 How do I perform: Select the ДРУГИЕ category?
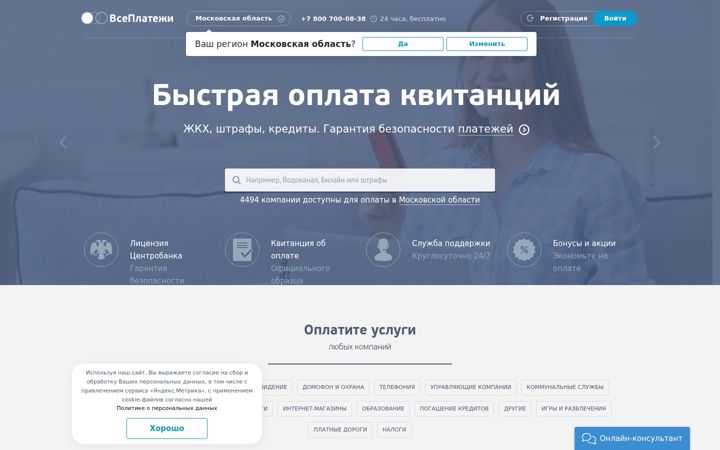pos(515,409)
